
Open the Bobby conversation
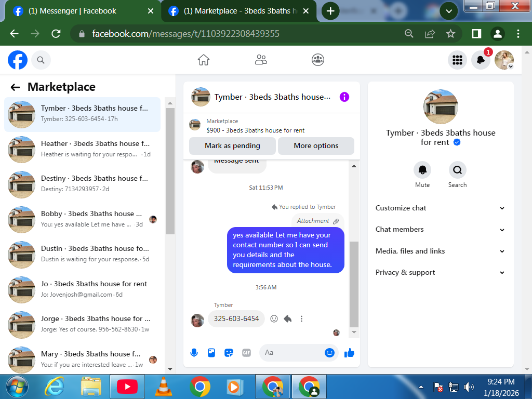82,219
